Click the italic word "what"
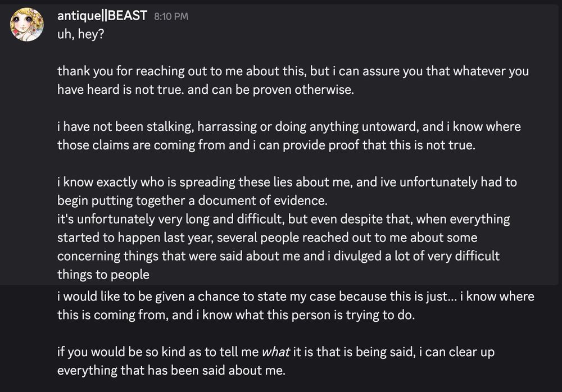 click(x=275, y=353)
